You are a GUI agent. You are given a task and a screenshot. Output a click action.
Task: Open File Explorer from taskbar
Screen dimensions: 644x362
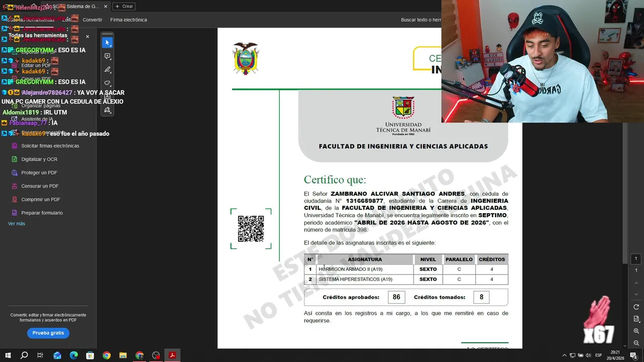(123, 355)
